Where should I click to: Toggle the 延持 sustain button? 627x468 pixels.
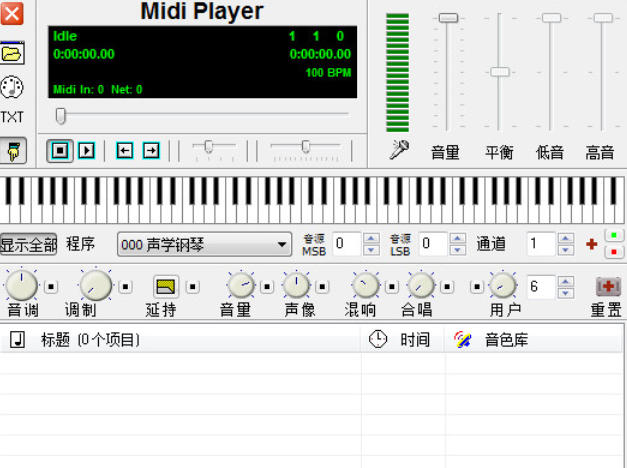165,288
